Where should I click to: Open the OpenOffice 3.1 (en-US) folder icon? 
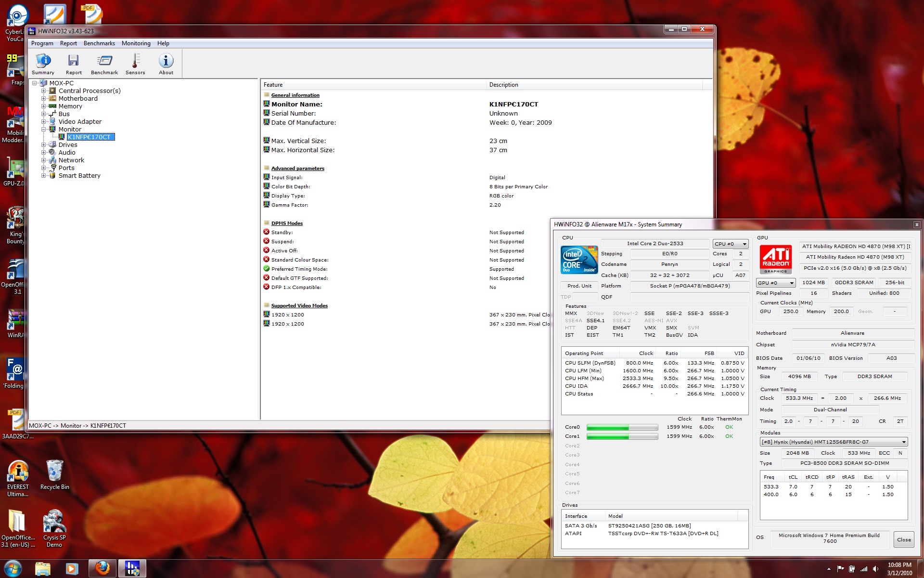[18, 528]
